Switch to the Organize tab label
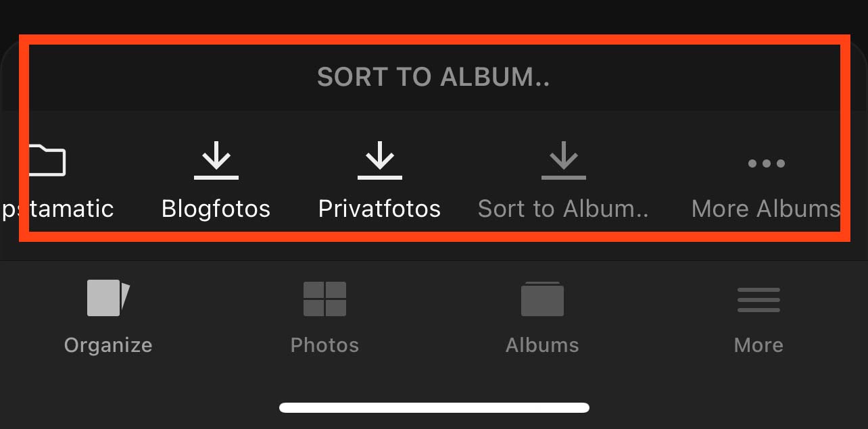This screenshot has width=868, height=429. [108, 345]
